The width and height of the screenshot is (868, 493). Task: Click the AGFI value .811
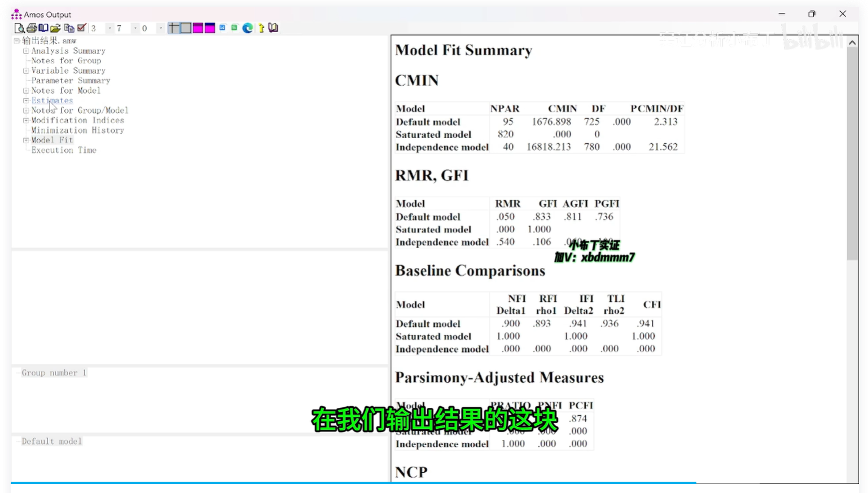(x=572, y=217)
